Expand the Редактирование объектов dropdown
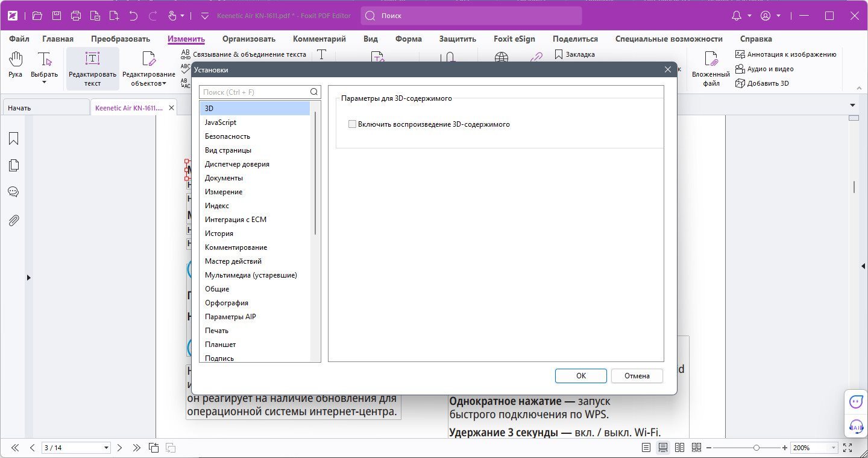 [148, 83]
